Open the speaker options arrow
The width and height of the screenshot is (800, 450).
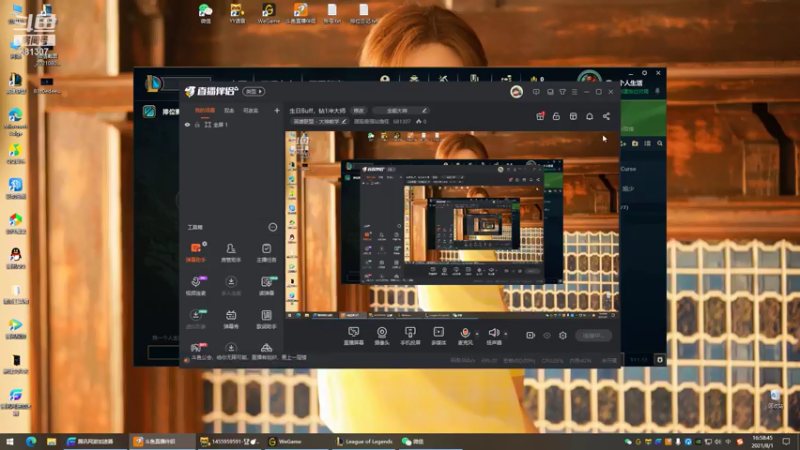click(x=506, y=334)
